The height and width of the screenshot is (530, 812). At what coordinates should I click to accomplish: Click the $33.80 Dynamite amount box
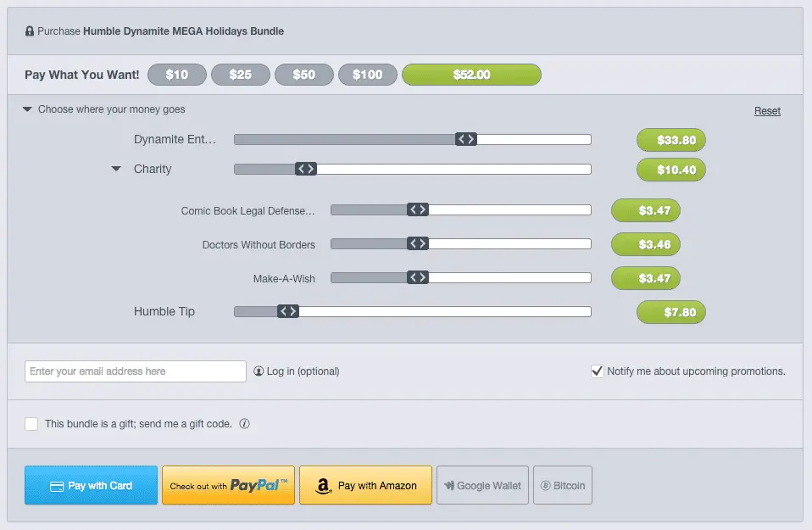pyautogui.click(x=671, y=140)
